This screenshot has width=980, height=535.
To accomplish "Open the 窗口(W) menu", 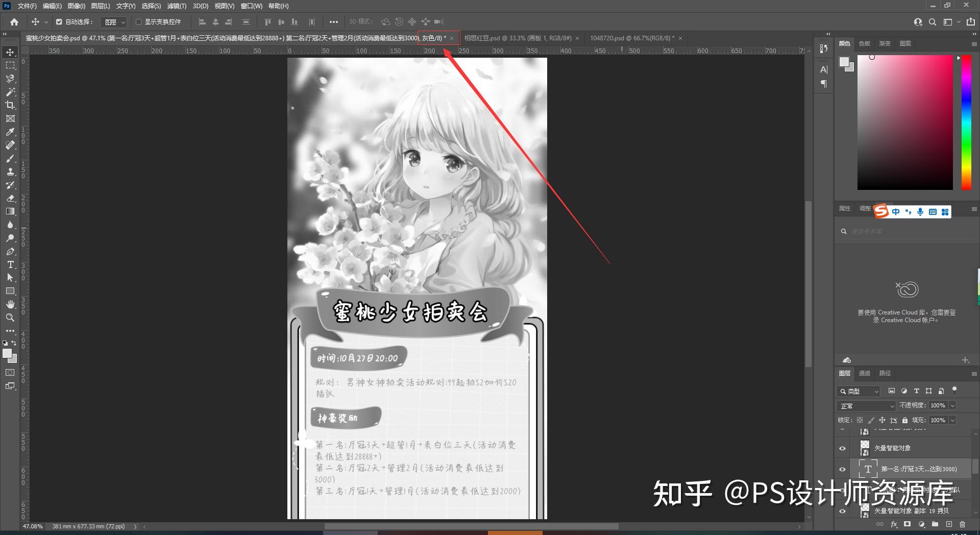I will click(x=251, y=6).
